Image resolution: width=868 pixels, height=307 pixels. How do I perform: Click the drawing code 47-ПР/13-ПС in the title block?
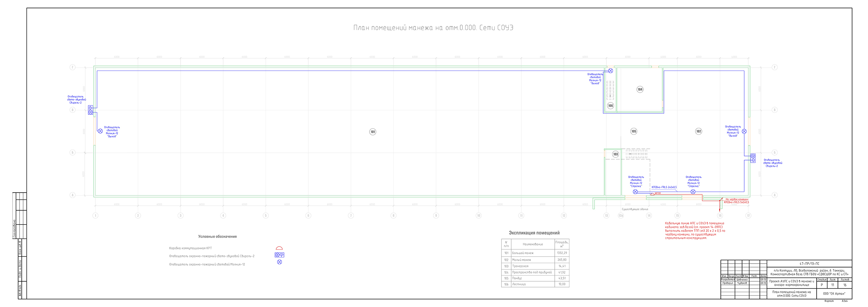pos(809,264)
